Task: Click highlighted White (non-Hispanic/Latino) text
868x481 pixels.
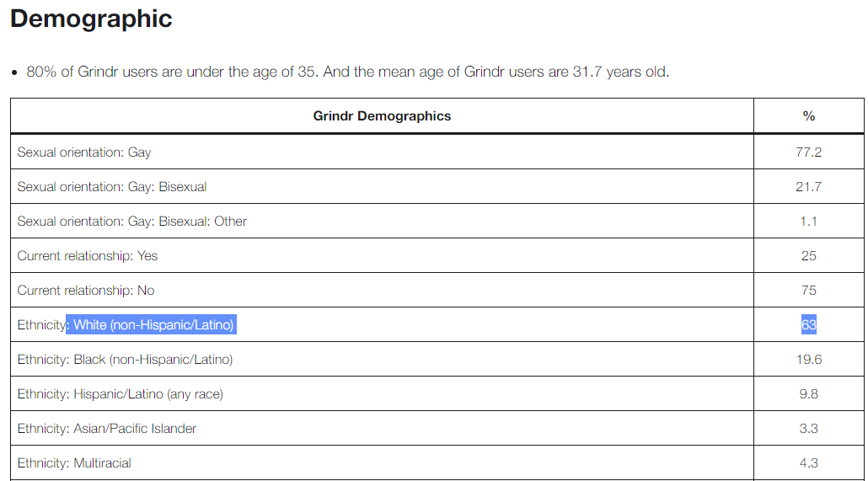Action: coord(153,325)
